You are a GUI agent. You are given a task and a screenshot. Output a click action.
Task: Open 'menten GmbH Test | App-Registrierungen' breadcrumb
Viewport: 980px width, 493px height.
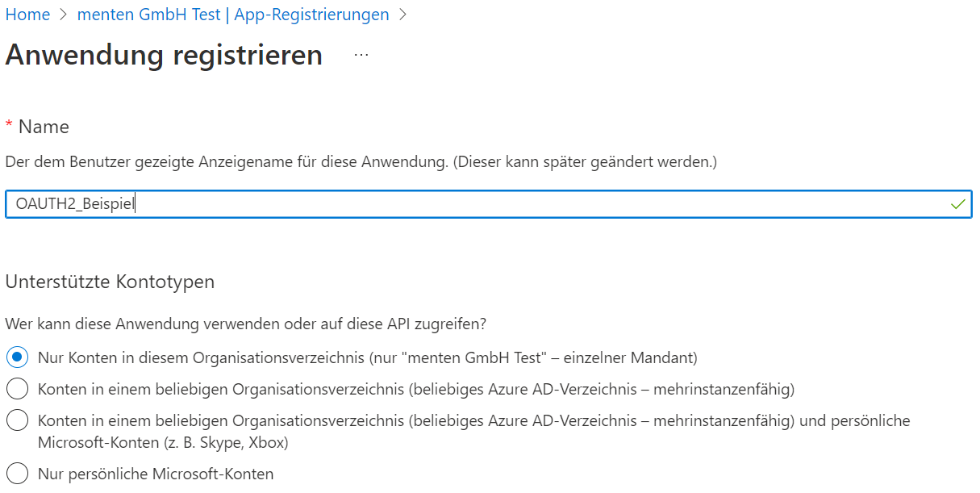[233, 15]
